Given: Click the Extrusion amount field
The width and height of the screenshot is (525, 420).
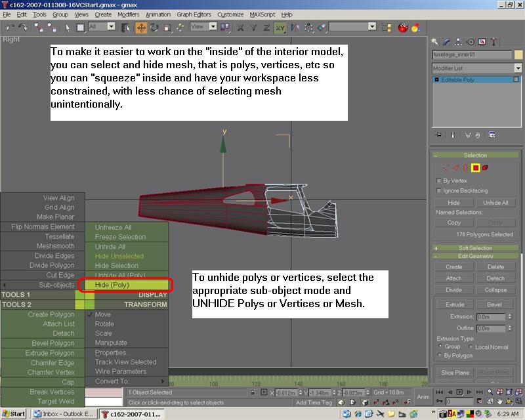Looking at the screenshot, I should pyautogui.click(x=491, y=316).
